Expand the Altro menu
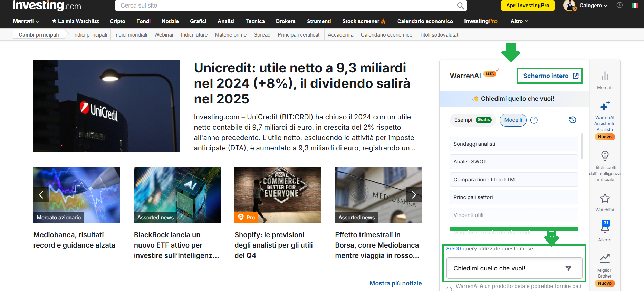The image size is (644, 291). coord(520,21)
